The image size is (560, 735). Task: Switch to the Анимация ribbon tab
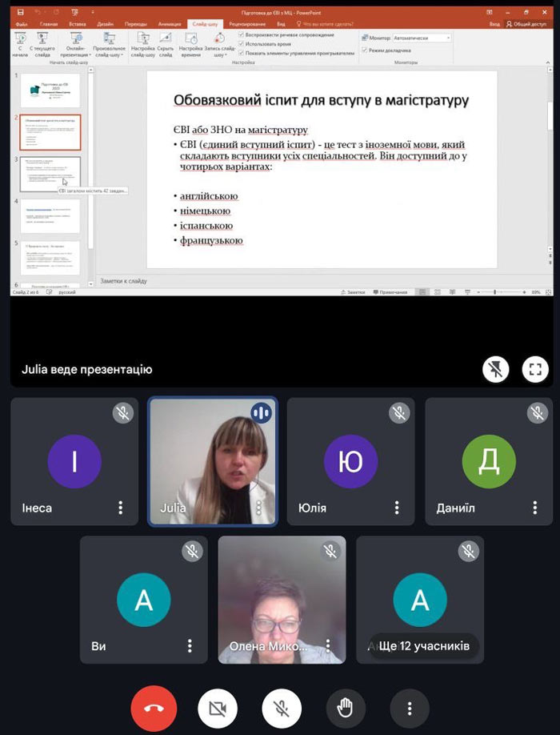[170, 25]
